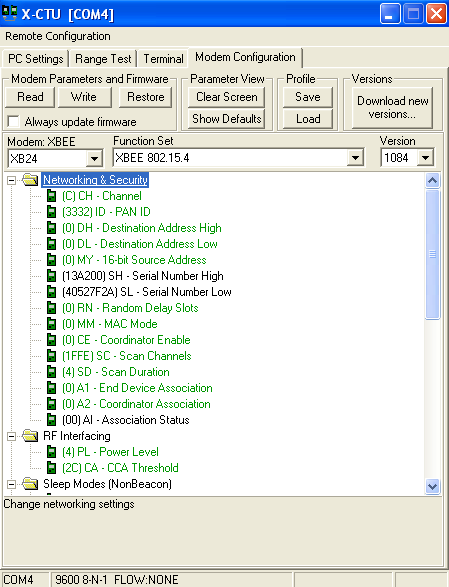Enable Always update firmware checkbox

point(13,121)
